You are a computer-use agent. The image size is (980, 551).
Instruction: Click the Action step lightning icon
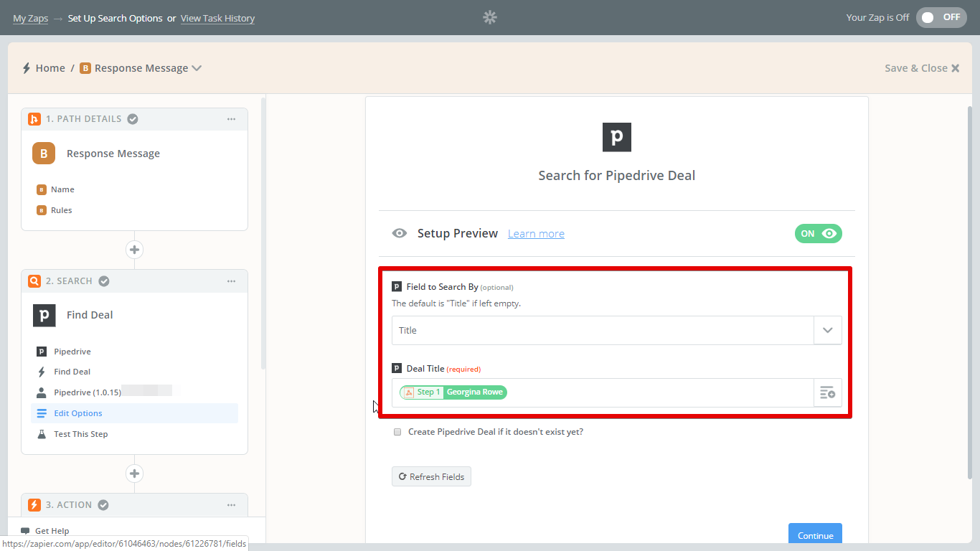click(34, 505)
